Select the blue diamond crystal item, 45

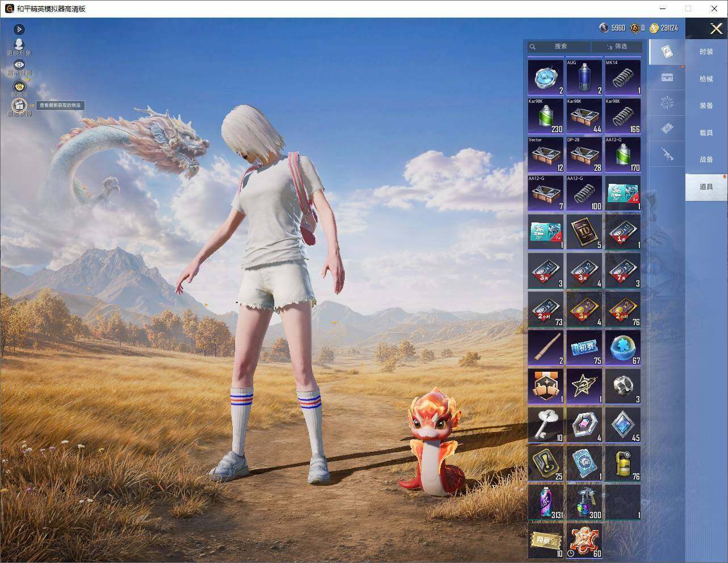pyautogui.click(x=623, y=425)
